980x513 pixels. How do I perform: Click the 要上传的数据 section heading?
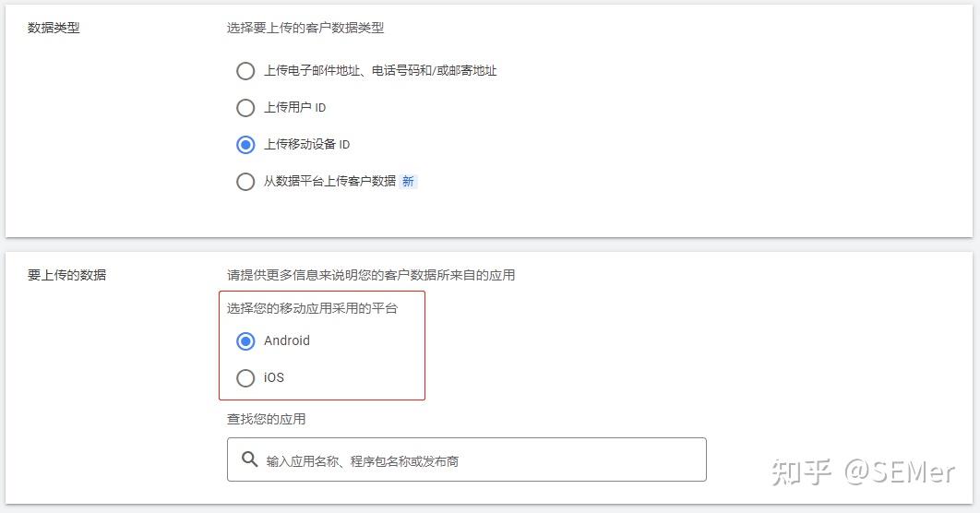click(x=66, y=275)
